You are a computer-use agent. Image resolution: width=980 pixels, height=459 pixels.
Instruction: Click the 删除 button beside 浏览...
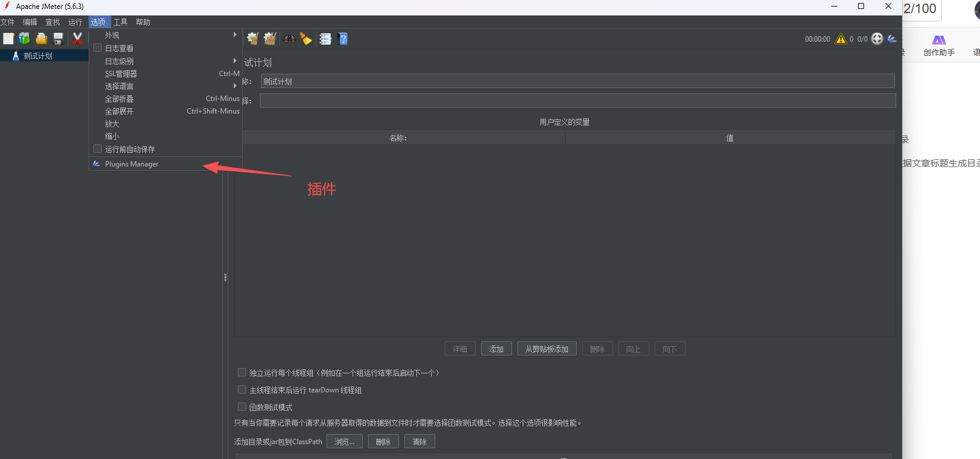pyautogui.click(x=383, y=442)
